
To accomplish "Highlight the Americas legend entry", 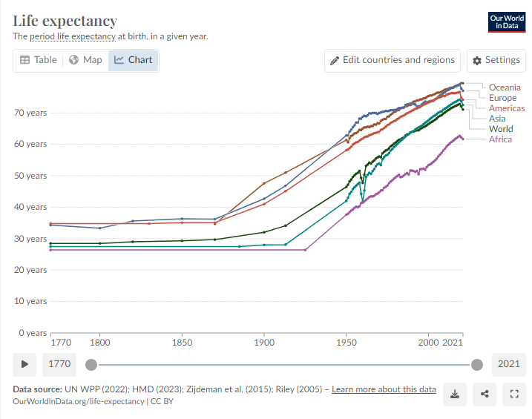I will pos(506,108).
